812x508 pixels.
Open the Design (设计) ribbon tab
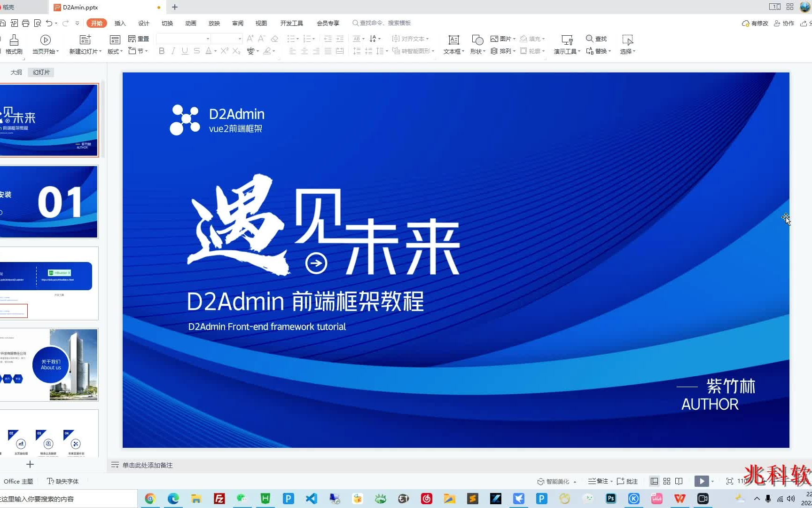click(x=144, y=23)
